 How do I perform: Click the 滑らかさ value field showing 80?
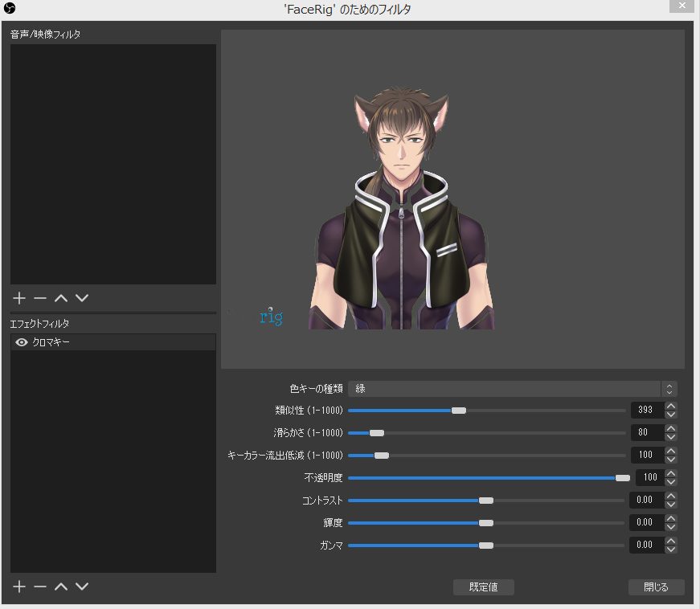647,432
